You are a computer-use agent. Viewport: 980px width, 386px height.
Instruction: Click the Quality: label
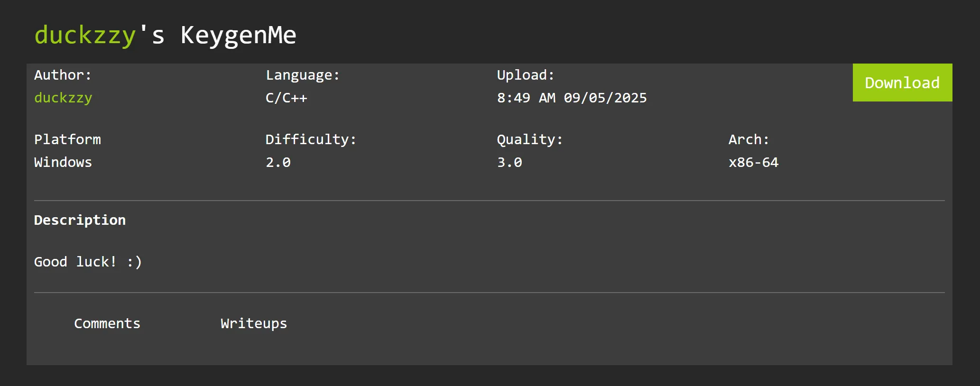[x=529, y=139]
